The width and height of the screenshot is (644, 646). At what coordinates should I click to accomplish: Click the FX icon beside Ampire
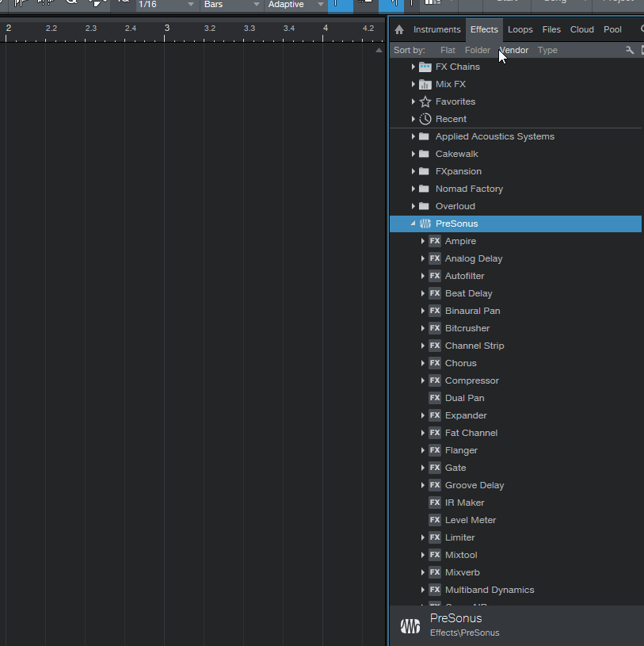[x=435, y=241]
